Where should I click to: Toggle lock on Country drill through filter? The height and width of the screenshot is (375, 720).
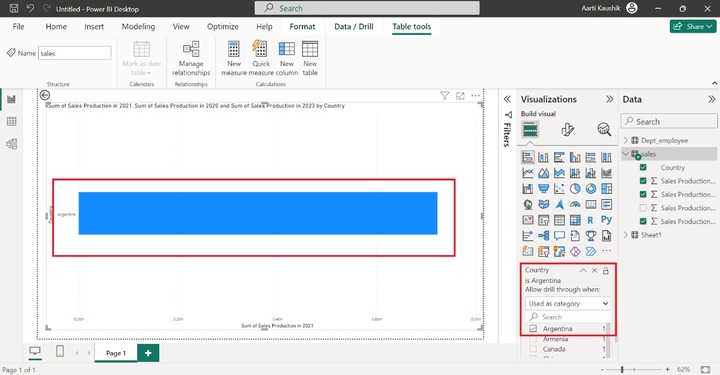(x=606, y=270)
